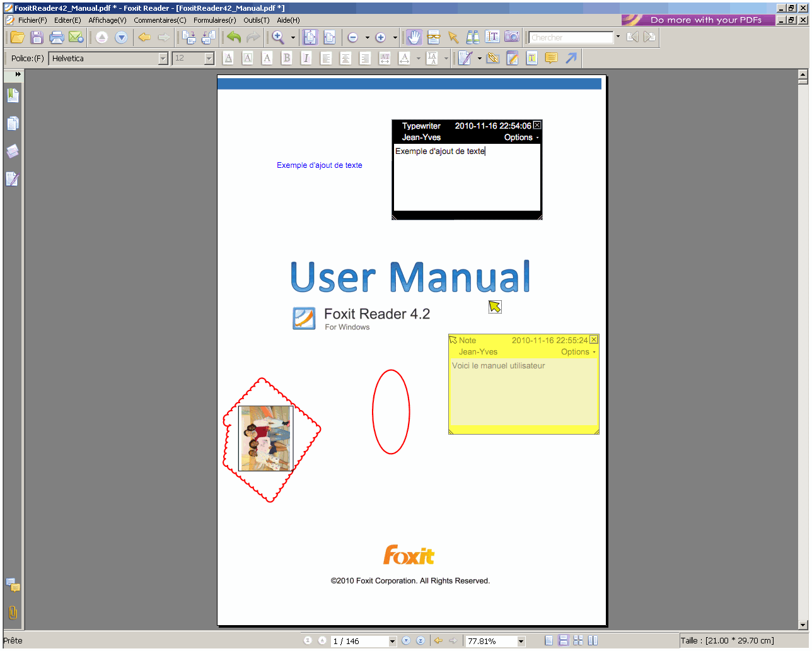Open the Aide(H) menu

coord(288,20)
